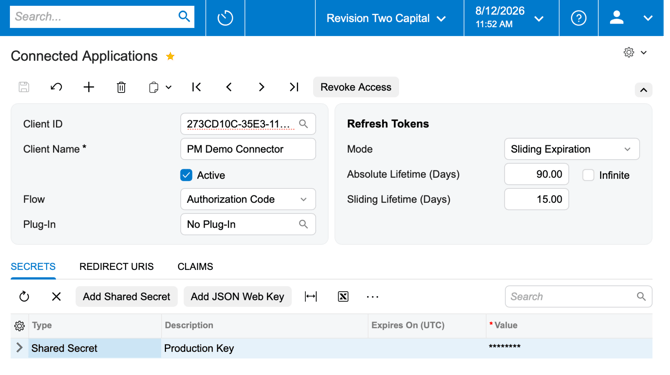The height and width of the screenshot is (375, 670).
Task: Switch to the REDIRECT URIS tab
Action: point(116,267)
